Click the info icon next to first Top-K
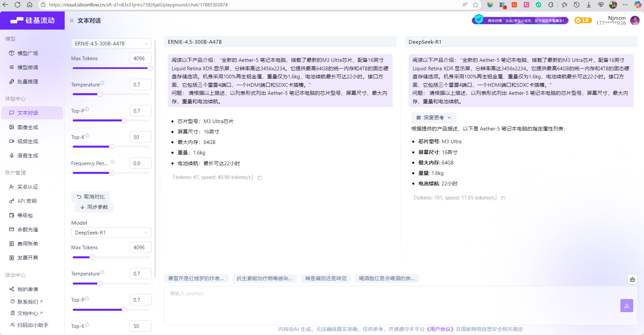Viewport: 644px width, 335px height. point(87,136)
